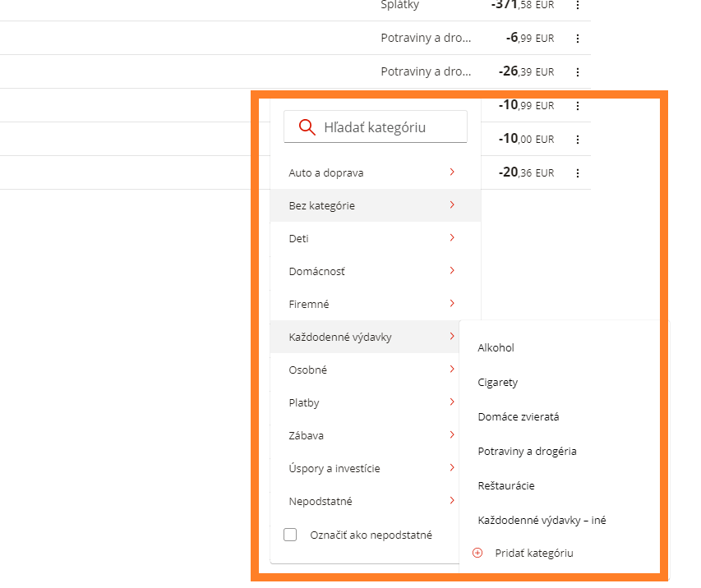Screen dimensions: 701x588
Task: Open the Bez kategórie category
Action: point(376,205)
